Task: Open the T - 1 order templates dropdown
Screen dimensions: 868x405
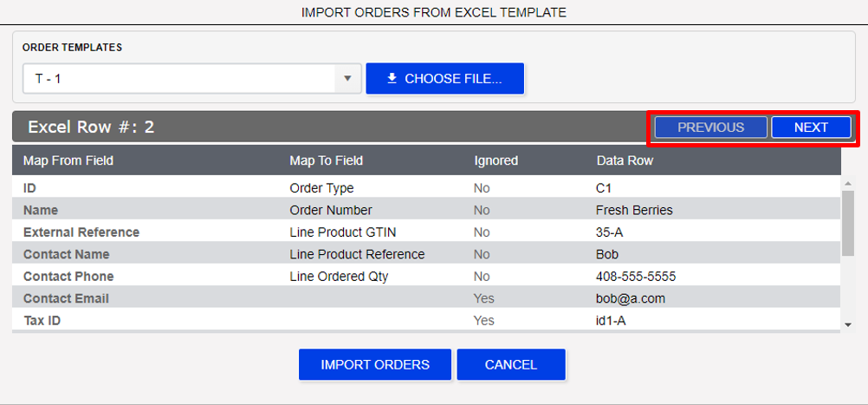Action: point(191,79)
